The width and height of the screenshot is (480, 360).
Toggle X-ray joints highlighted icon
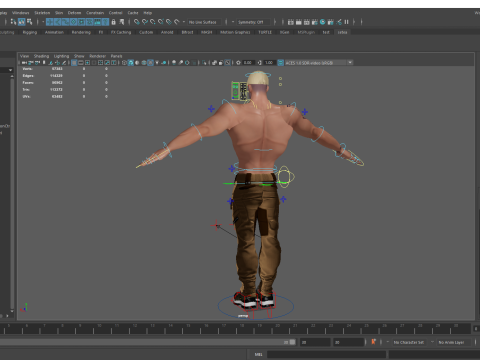tap(227, 63)
